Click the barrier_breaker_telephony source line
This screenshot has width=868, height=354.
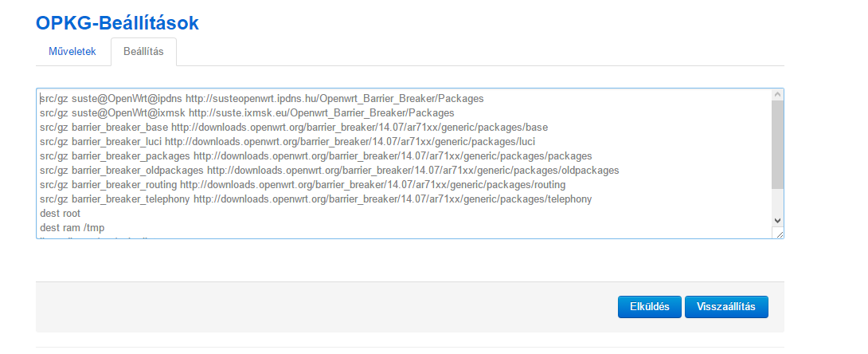[315, 199]
